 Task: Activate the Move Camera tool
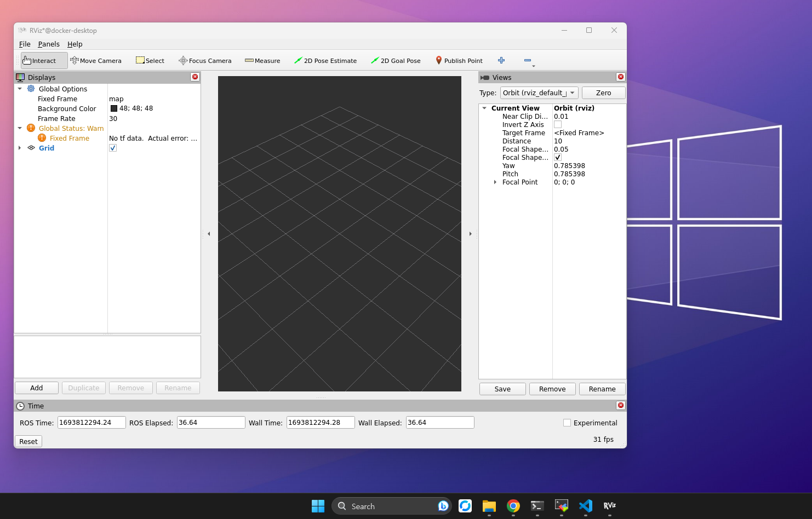tap(96, 60)
